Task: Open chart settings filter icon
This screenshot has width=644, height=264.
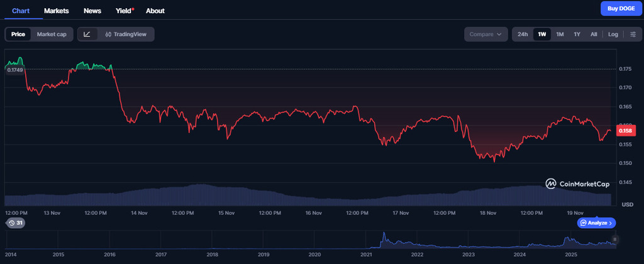Action: [x=633, y=34]
